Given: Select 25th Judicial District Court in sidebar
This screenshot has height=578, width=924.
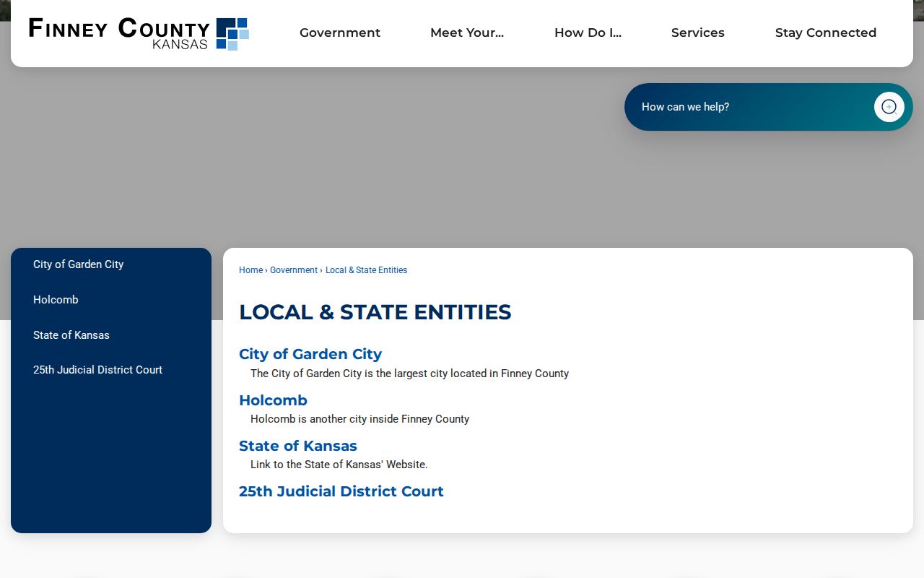Looking at the screenshot, I should pos(111,370).
